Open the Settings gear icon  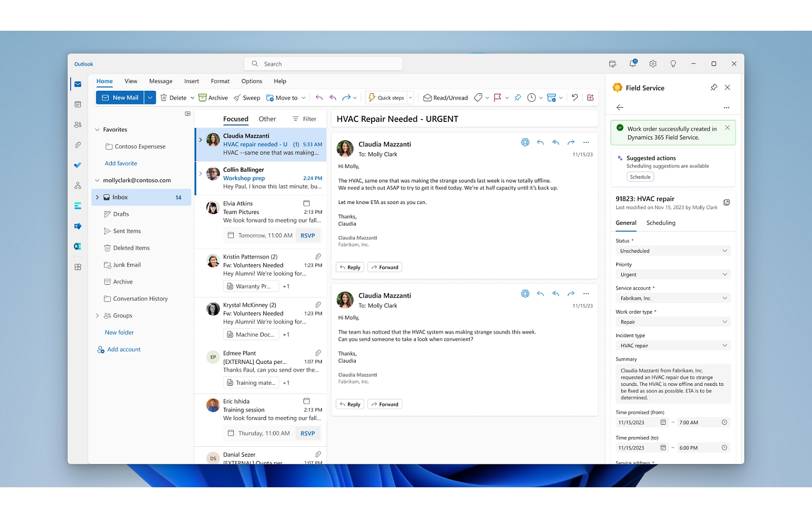tap(653, 64)
